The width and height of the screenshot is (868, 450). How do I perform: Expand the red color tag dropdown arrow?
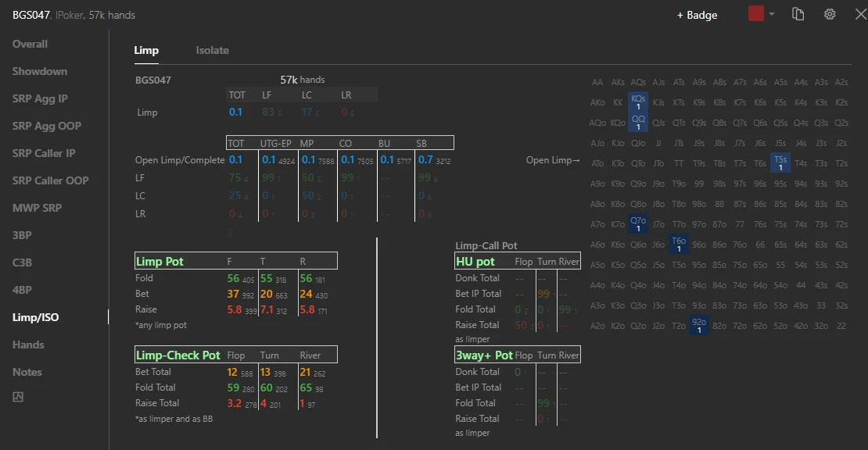[x=772, y=14]
